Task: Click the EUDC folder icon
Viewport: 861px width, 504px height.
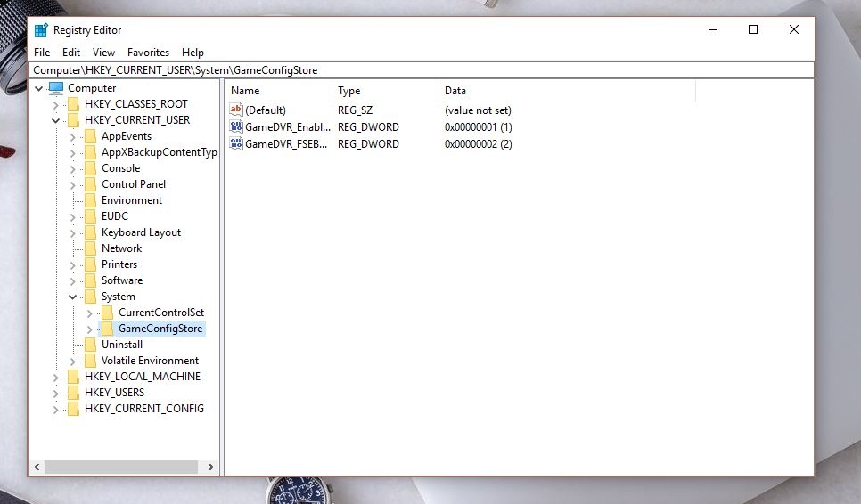Action: pyautogui.click(x=90, y=216)
